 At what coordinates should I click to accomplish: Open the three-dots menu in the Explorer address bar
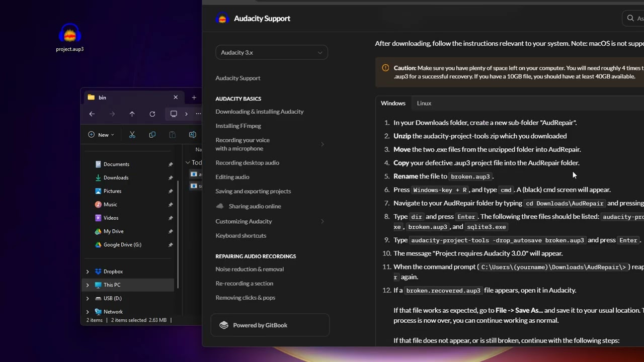198,114
